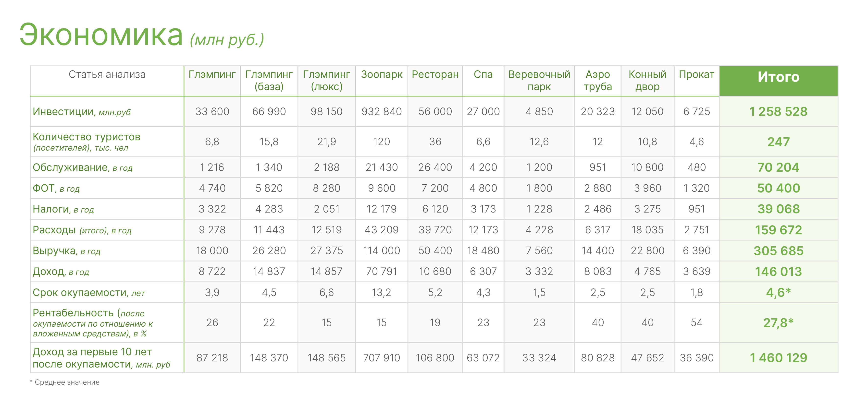This screenshot has height=404, width=868.
Task: Click the Среднее значение footnote
Action: coord(64,382)
